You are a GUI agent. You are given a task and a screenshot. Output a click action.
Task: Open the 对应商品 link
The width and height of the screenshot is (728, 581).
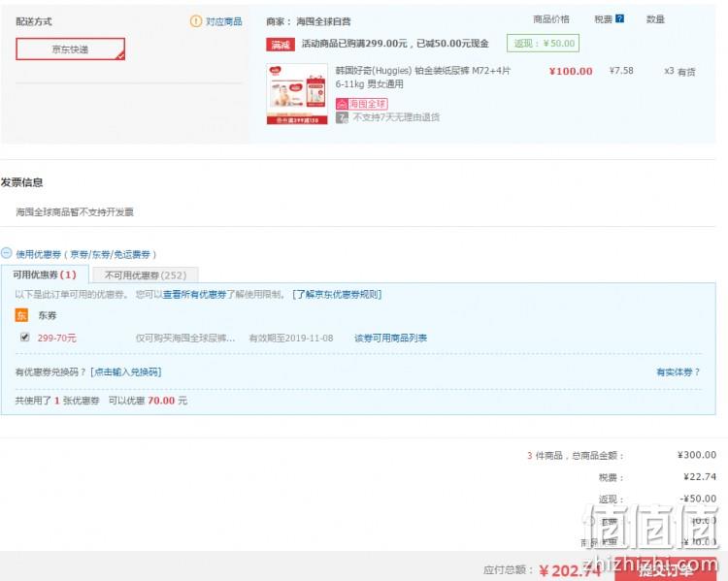(x=224, y=21)
